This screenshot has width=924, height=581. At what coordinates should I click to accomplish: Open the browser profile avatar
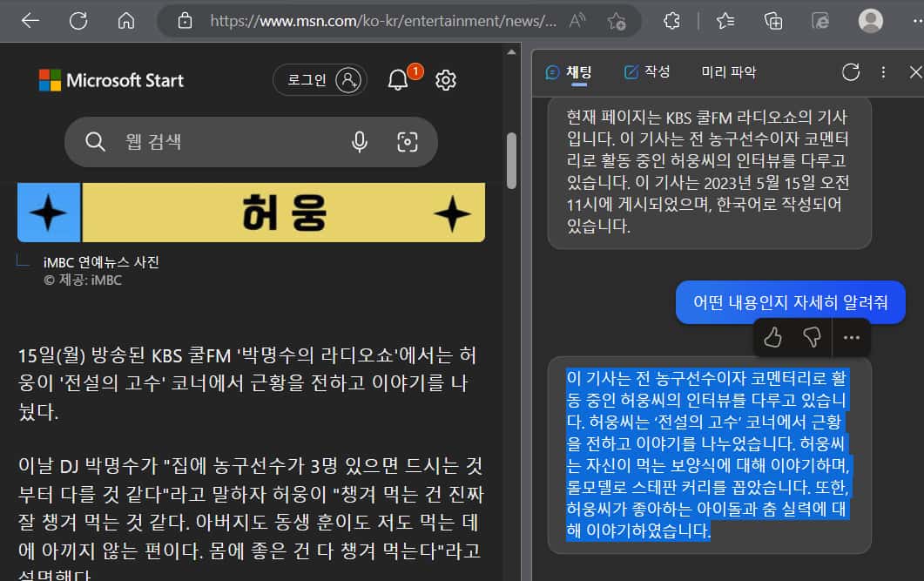[x=870, y=21]
